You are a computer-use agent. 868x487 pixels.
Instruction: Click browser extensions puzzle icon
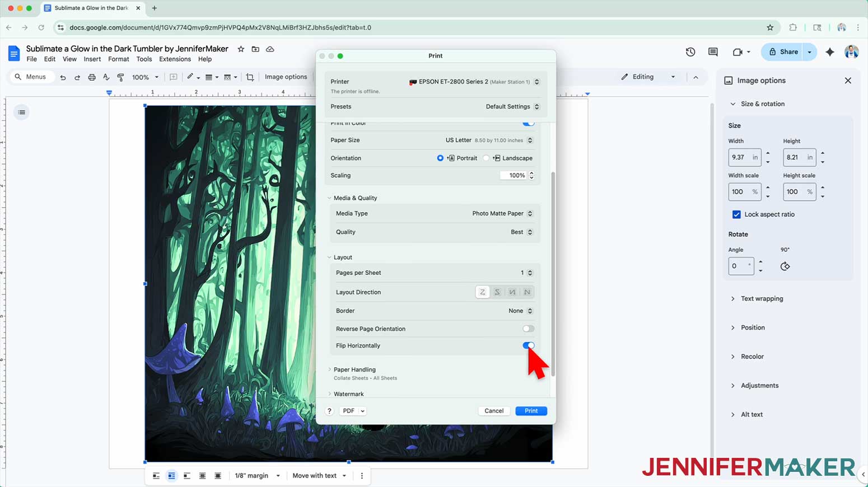pos(793,27)
